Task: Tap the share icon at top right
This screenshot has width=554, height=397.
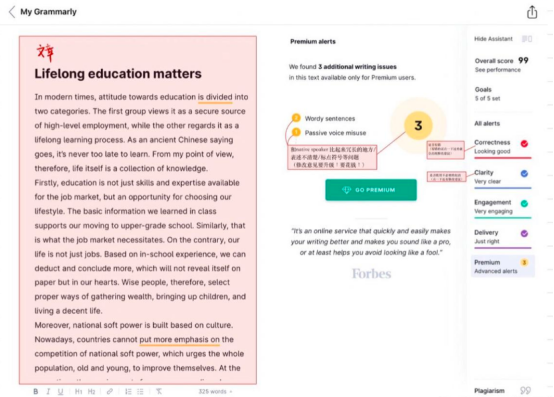Action: coord(532,12)
